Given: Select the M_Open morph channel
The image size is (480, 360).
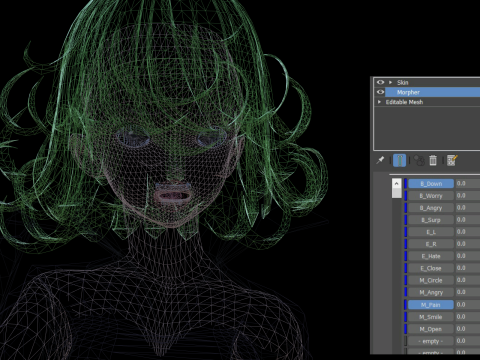Looking at the screenshot, I should (x=431, y=329).
